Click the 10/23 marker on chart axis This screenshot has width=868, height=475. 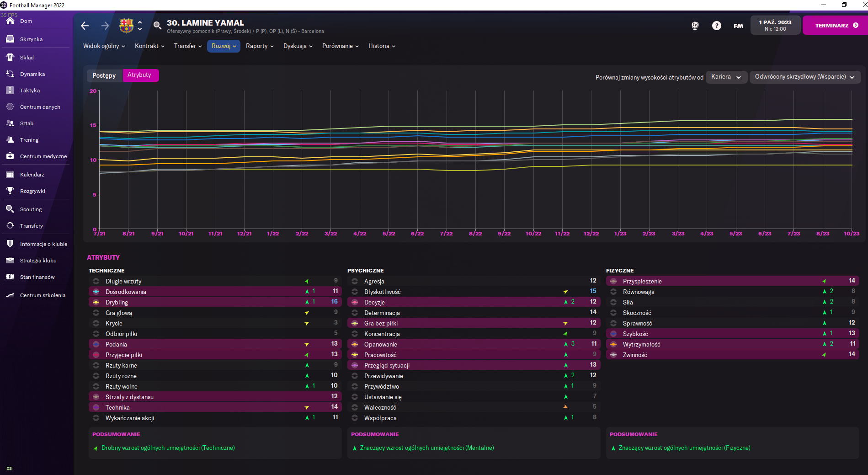(x=851, y=234)
